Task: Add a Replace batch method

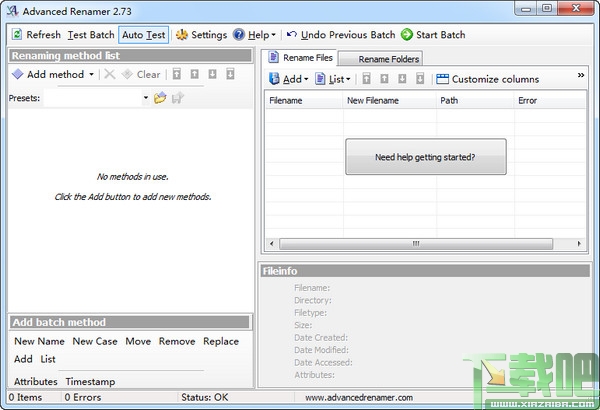Action: coord(221,341)
